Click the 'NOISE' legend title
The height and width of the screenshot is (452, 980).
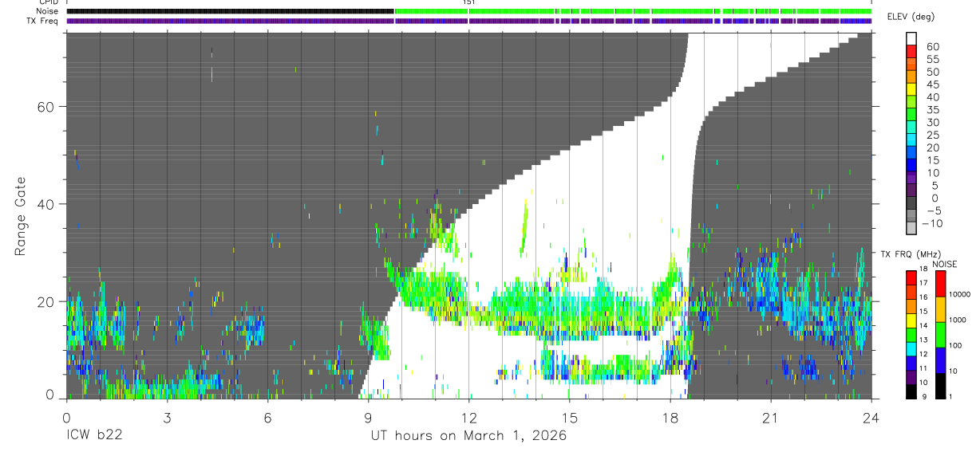tap(946, 264)
